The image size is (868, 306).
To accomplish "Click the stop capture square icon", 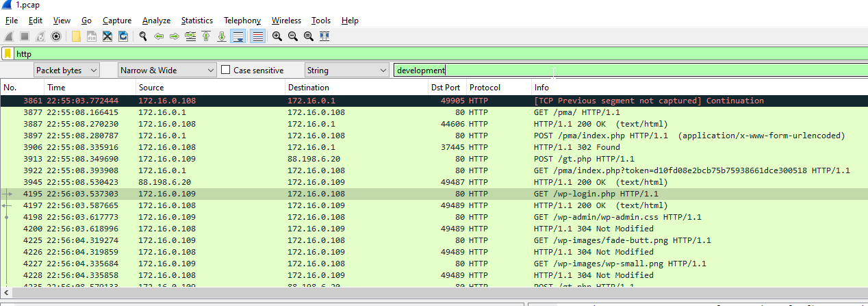I will tap(25, 36).
